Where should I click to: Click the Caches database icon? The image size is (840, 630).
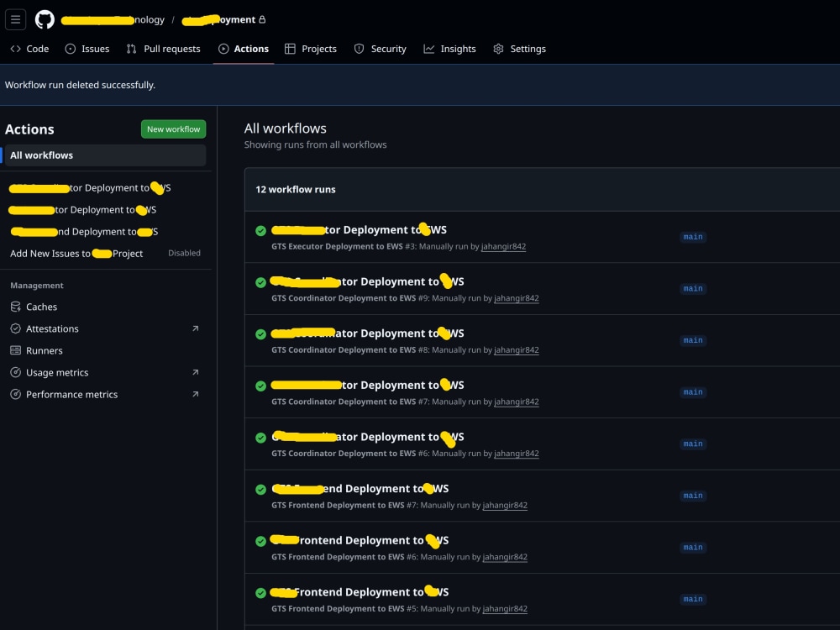(15, 307)
